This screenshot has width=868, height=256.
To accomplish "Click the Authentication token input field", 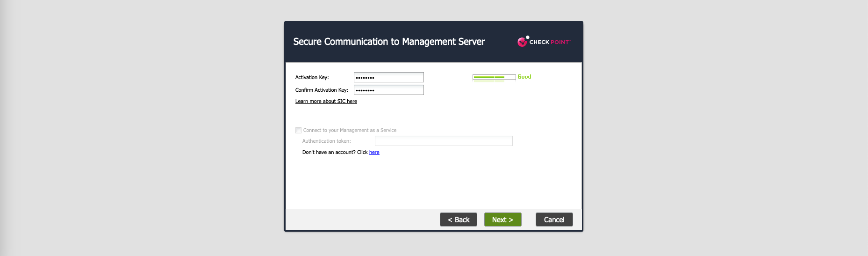I will (443, 141).
